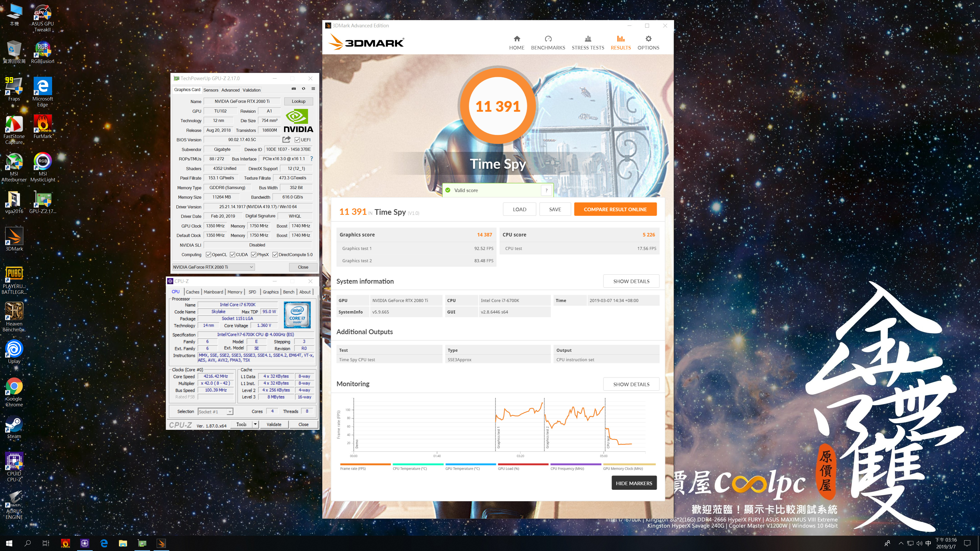Launch Steam desktop icon
Viewport: 980px width, 551px height.
coord(14,427)
